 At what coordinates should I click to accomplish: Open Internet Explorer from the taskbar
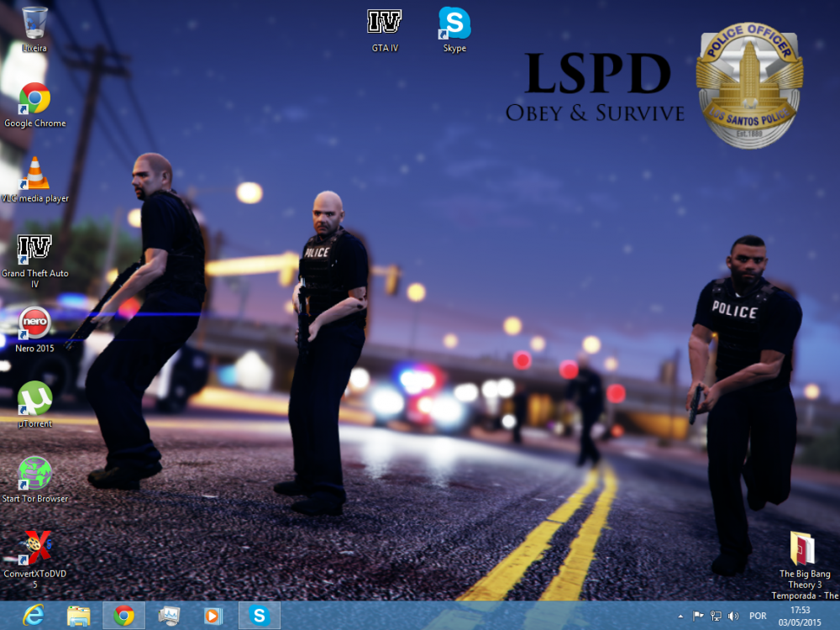coord(34,616)
